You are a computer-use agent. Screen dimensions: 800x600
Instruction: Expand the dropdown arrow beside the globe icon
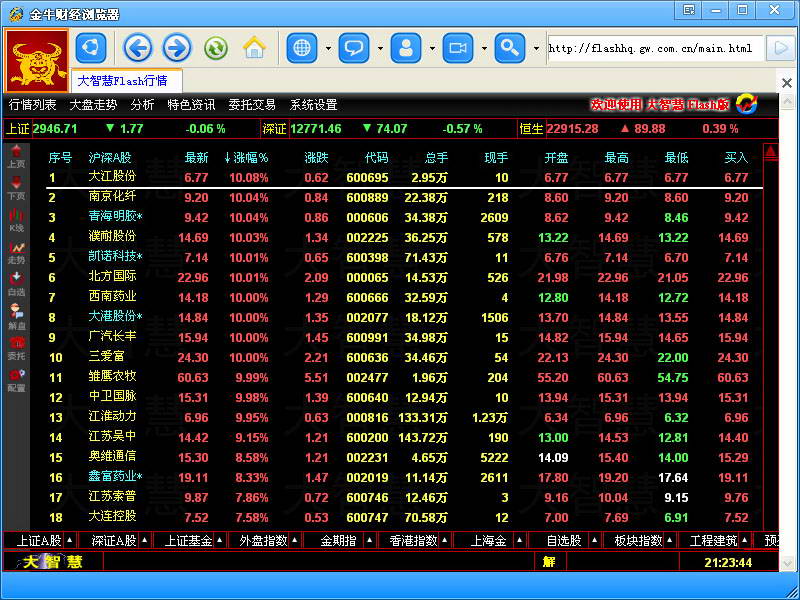[x=329, y=48]
